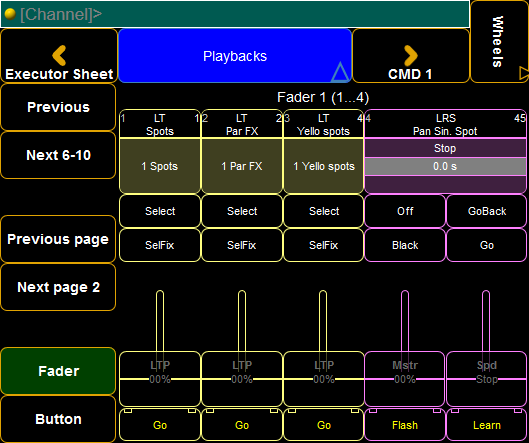529x443 pixels.
Task: Click Go under Yello spots fader
Action: 324,425
